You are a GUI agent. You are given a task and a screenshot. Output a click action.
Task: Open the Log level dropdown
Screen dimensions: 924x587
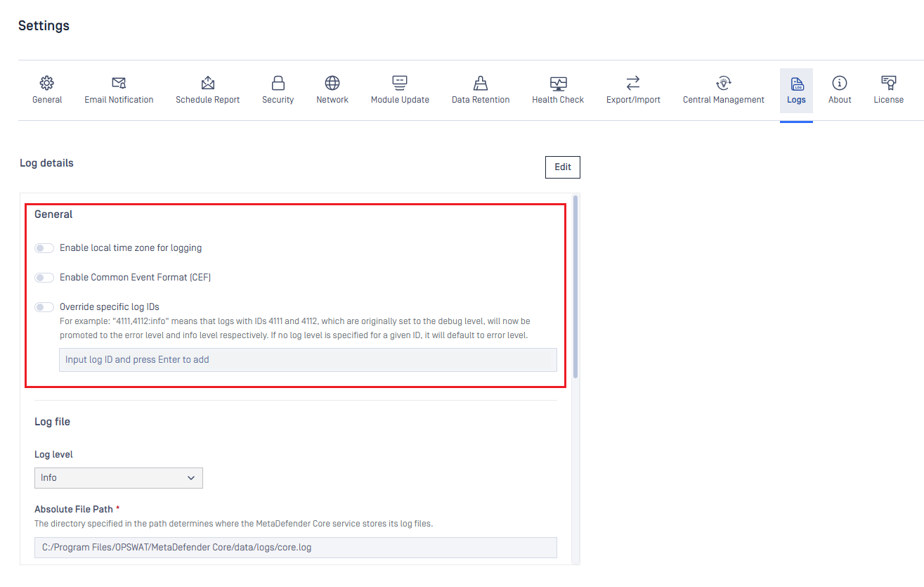(x=119, y=478)
